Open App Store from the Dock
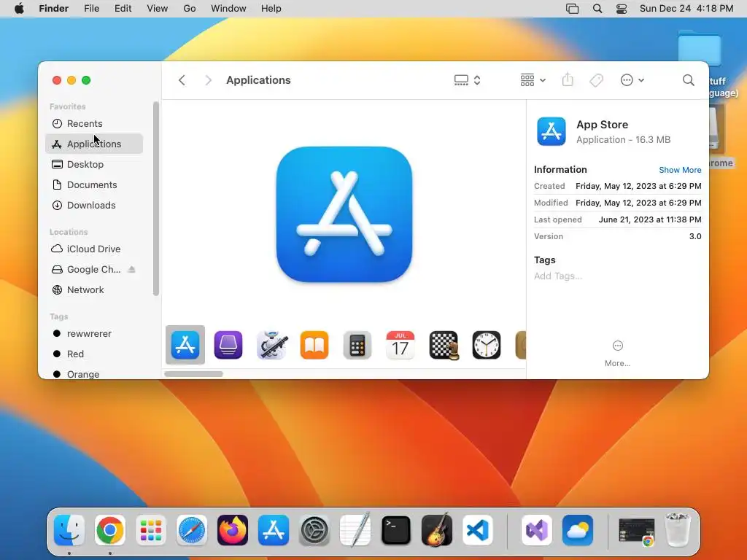The height and width of the screenshot is (560, 747). pos(274,530)
